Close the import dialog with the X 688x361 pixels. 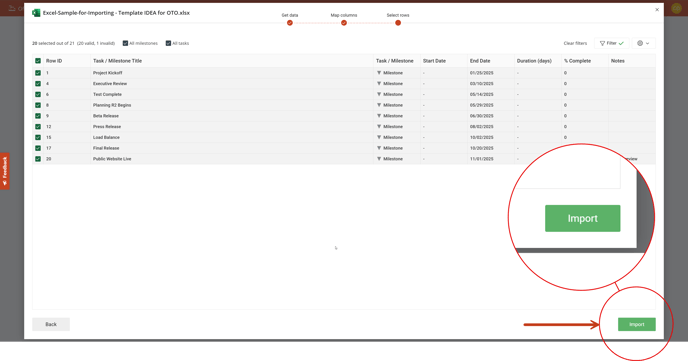point(657,10)
